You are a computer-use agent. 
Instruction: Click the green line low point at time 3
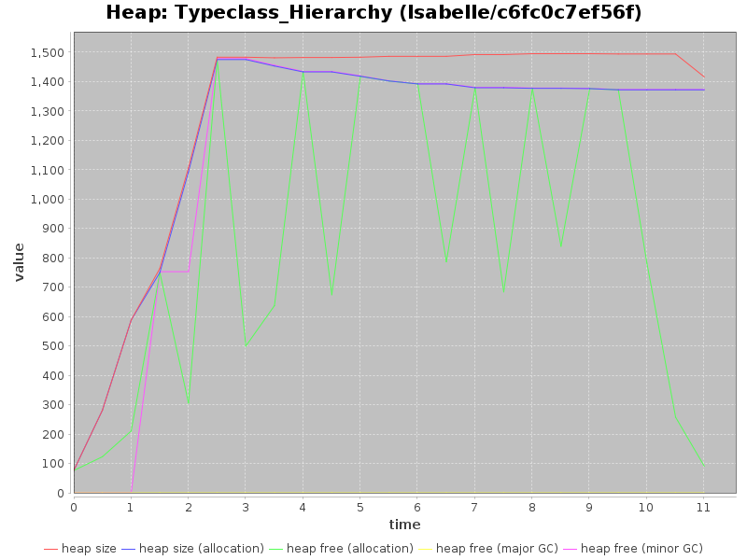point(246,346)
